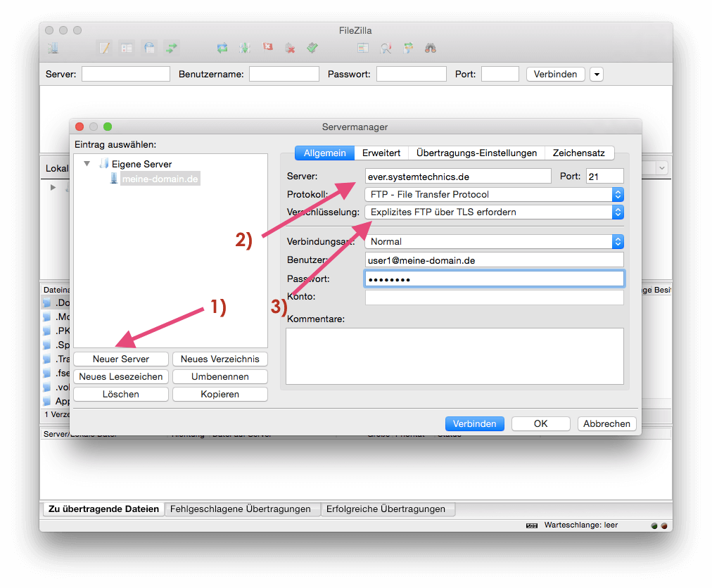Viewport: 712px width, 588px height.
Task: Open the Site Manager toolbar icon
Action: coord(53,48)
